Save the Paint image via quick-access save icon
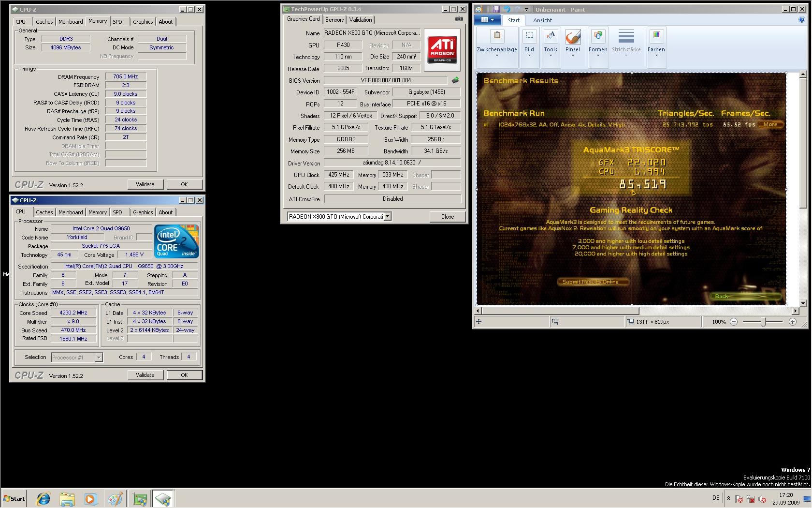 pyautogui.click(x=496, y=9)
